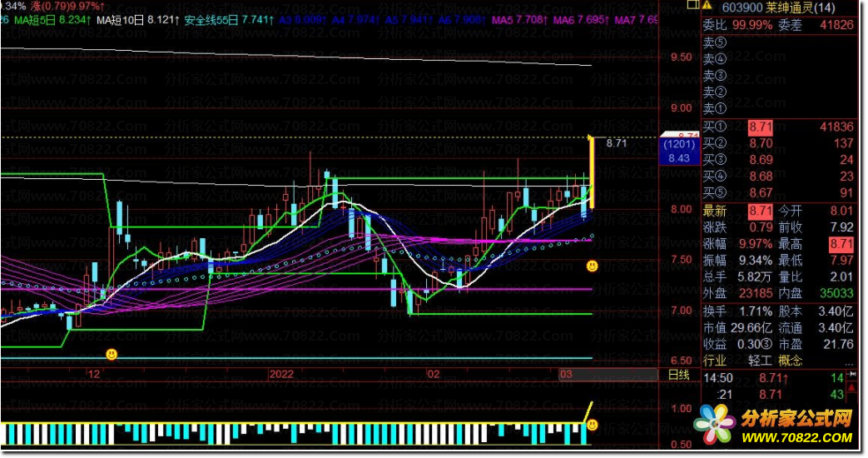868x458 pixels.
Task: Click the 收益 0.30 value
Action: click(x=754, y=345)
